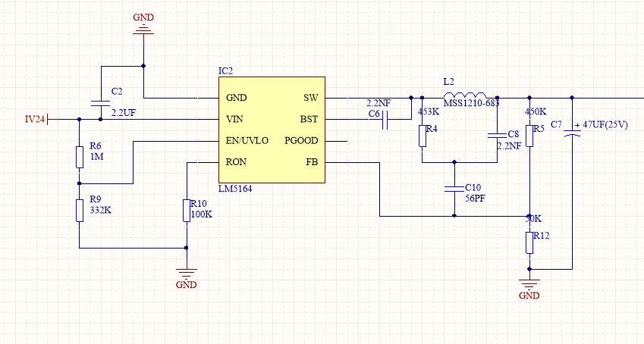
Task: Click the "IC2" designator text
Action: pyautogui.click(x=225, y=71)
